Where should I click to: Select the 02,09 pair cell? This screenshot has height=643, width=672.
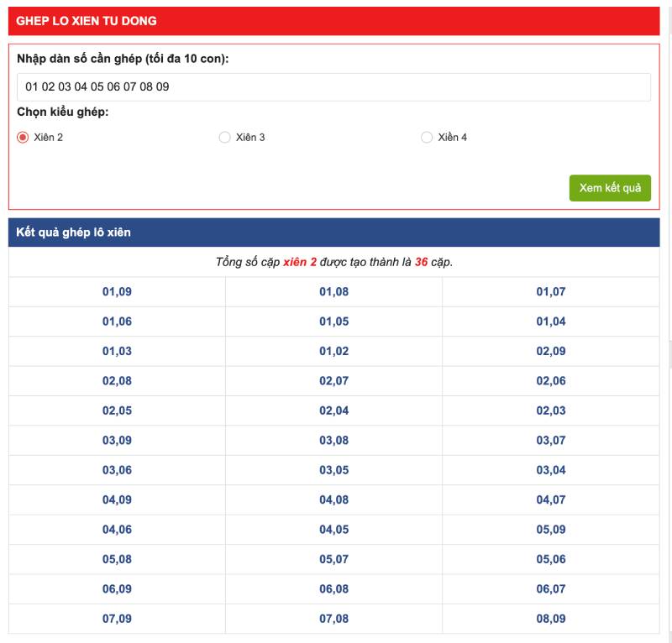pyautogui.click(x=551, y=352)
